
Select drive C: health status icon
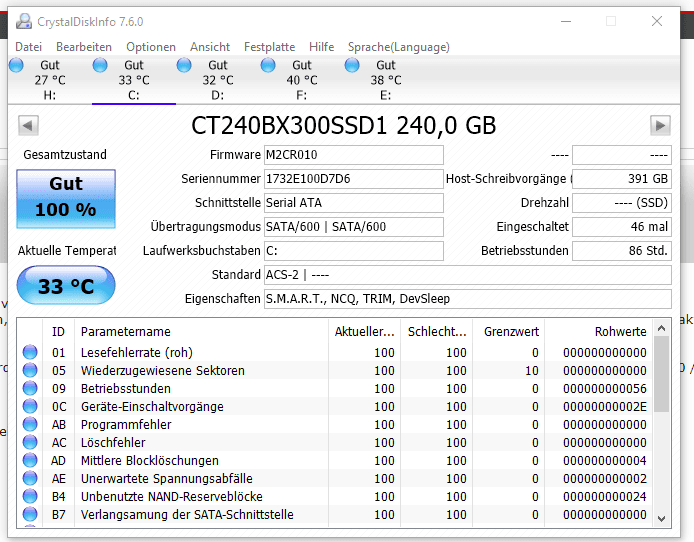[100, 65]
